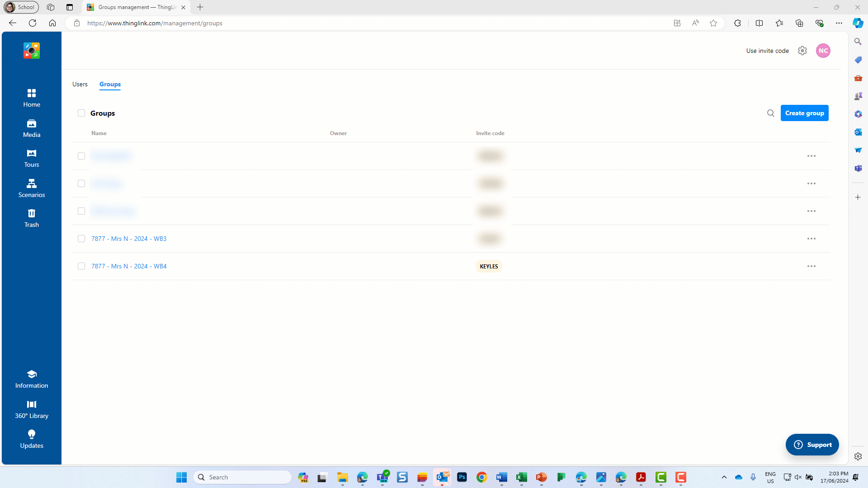Click the ThingLink logo
This screenshot has width=868, height=488.
[x=32, y=51]
